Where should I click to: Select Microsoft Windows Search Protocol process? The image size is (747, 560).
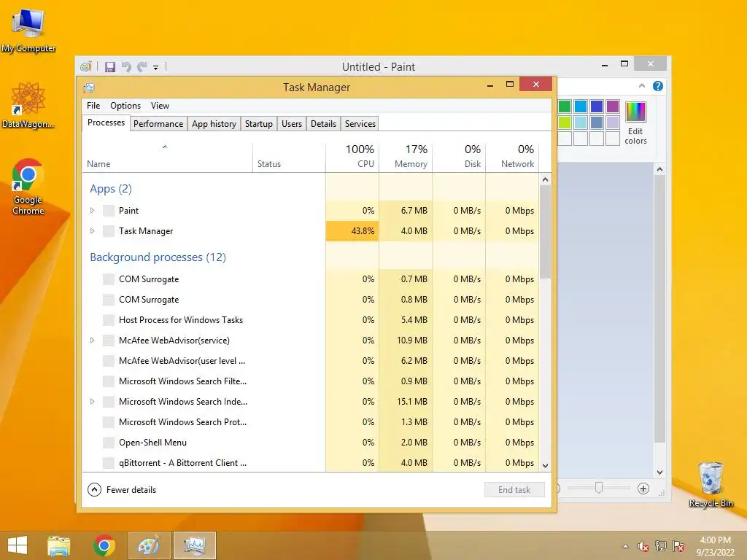(x=311, y=422)
